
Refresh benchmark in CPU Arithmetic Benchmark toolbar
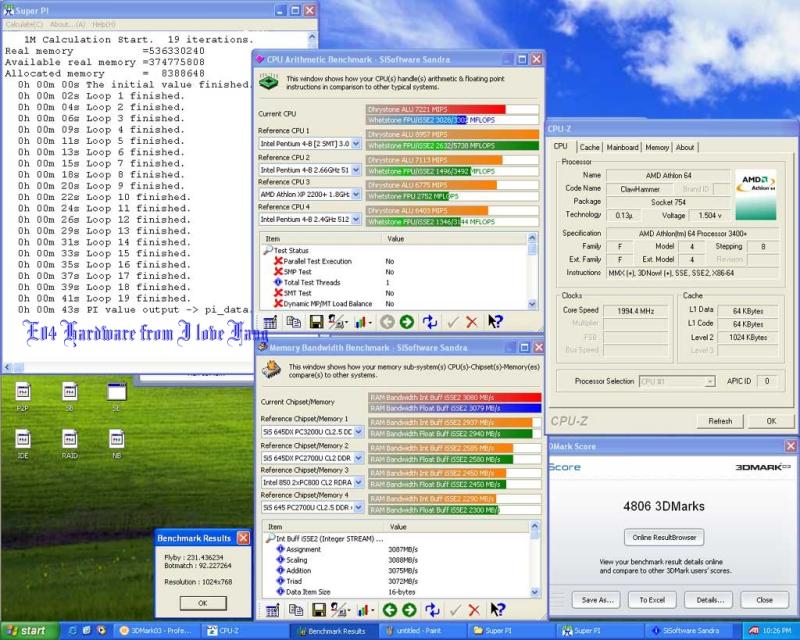pyautogui.click(x=430, y=322)
